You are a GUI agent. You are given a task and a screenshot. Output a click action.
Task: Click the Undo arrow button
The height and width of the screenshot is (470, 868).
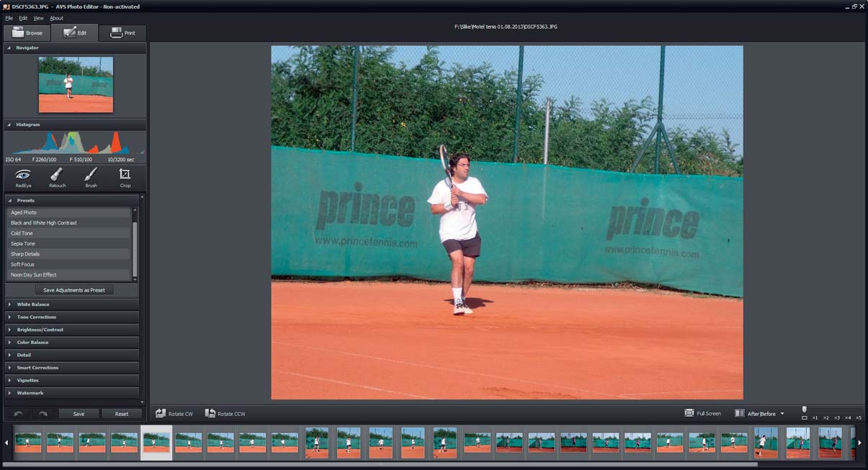(19, 414)
